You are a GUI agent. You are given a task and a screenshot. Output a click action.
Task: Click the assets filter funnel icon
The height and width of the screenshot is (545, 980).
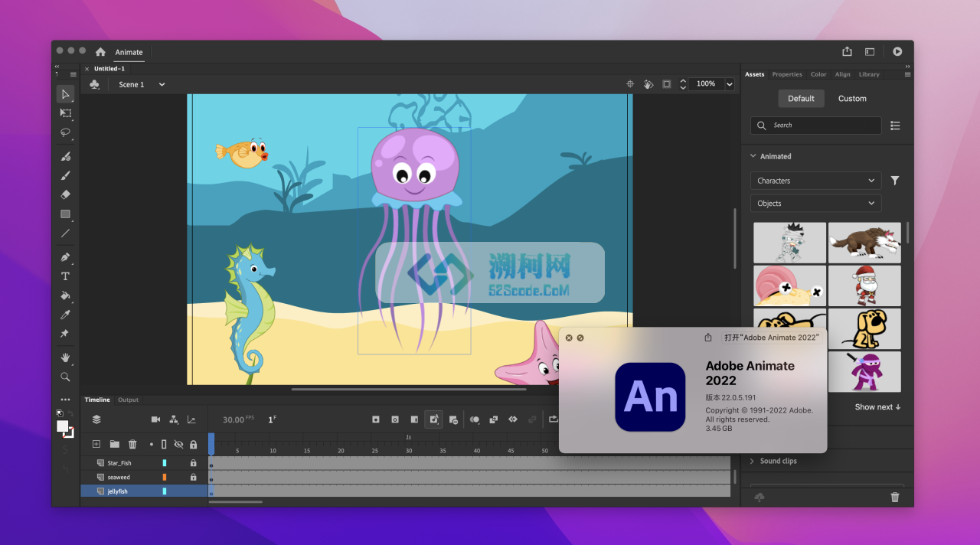point(895,181)
